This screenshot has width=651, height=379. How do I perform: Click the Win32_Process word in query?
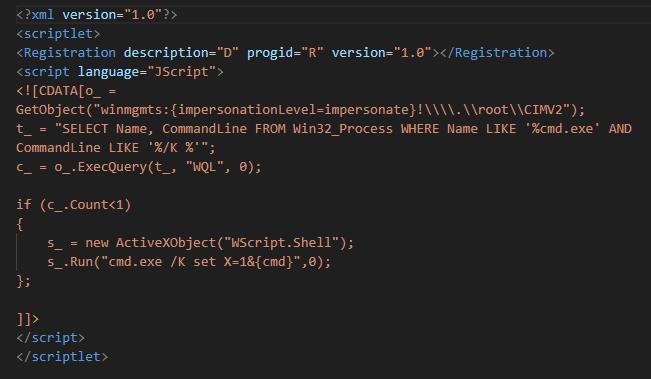343,129
